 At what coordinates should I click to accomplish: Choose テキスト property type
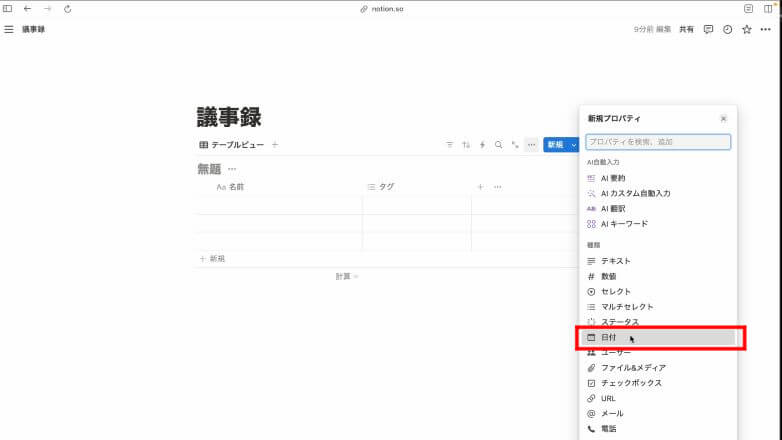658,261
